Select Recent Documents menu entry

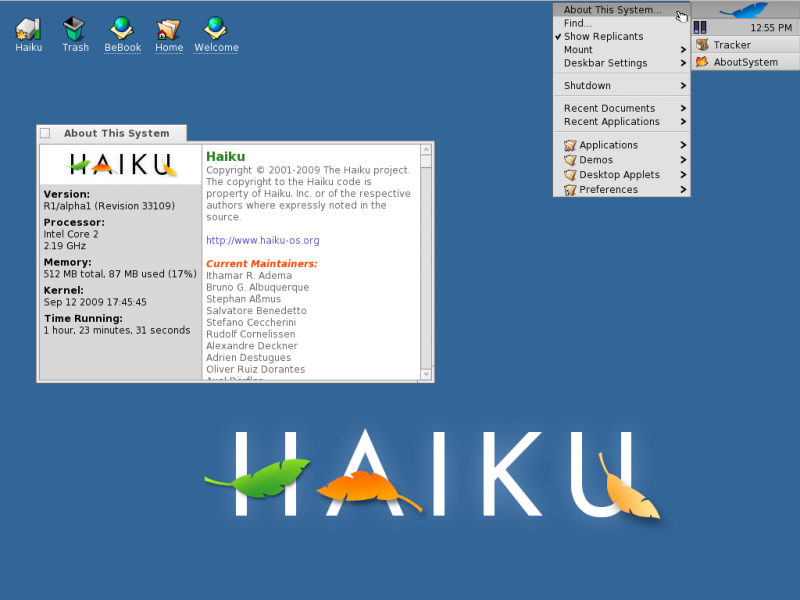click(621, 108)
